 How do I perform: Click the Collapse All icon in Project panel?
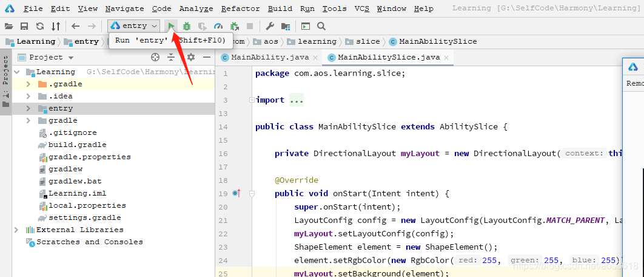point(171,57)
